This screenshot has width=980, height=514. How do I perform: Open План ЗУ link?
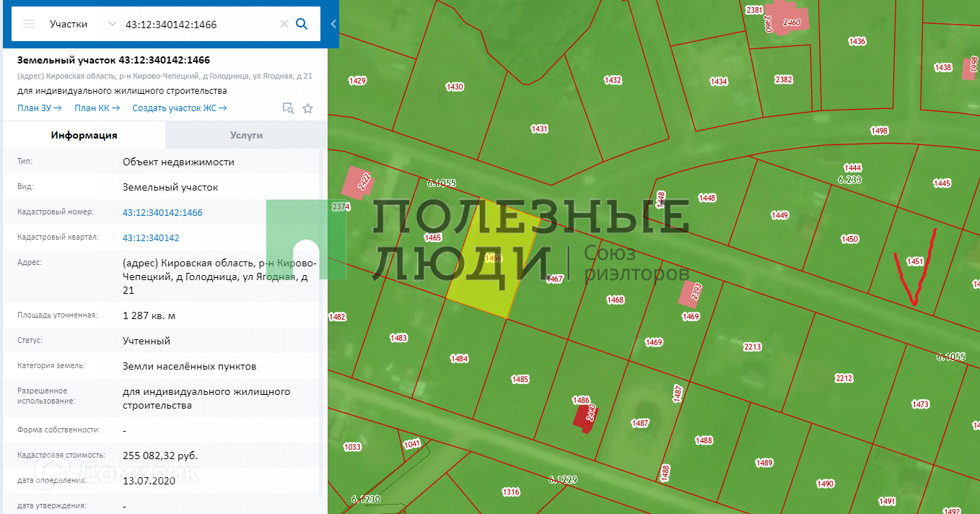39,108
